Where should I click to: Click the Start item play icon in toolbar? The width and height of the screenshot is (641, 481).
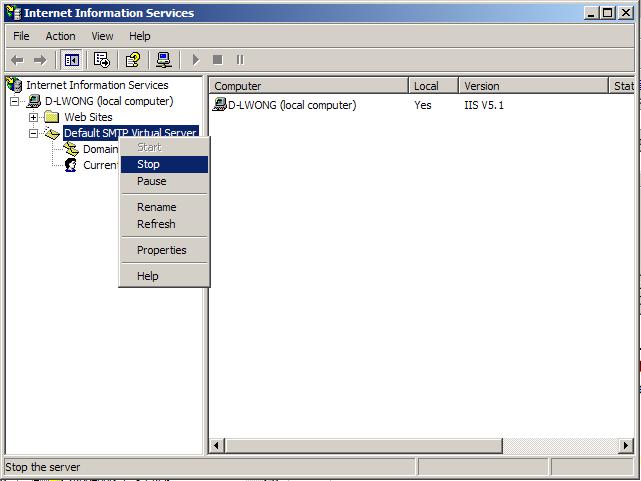point(195,60)
